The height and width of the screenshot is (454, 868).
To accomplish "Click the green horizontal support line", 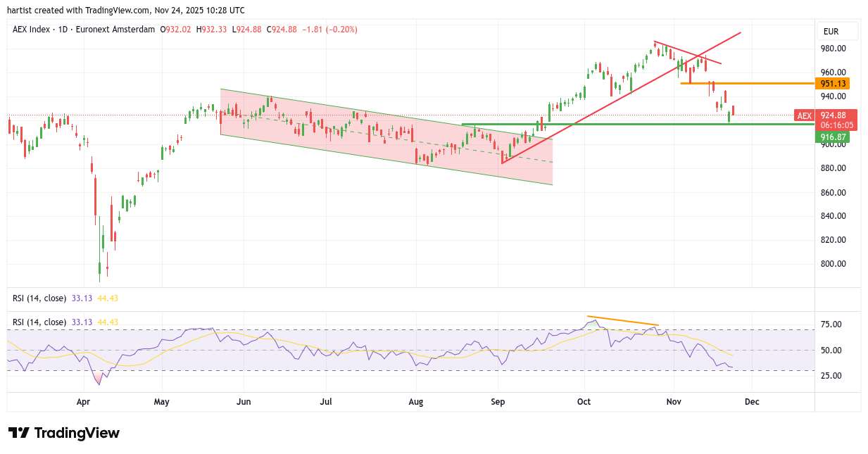I will pyautogui.click(x=669, y=124).
